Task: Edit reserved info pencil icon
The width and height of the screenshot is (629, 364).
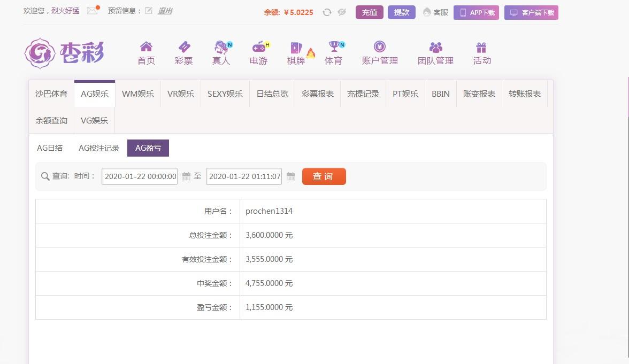Action: click(x=149, y=11)
